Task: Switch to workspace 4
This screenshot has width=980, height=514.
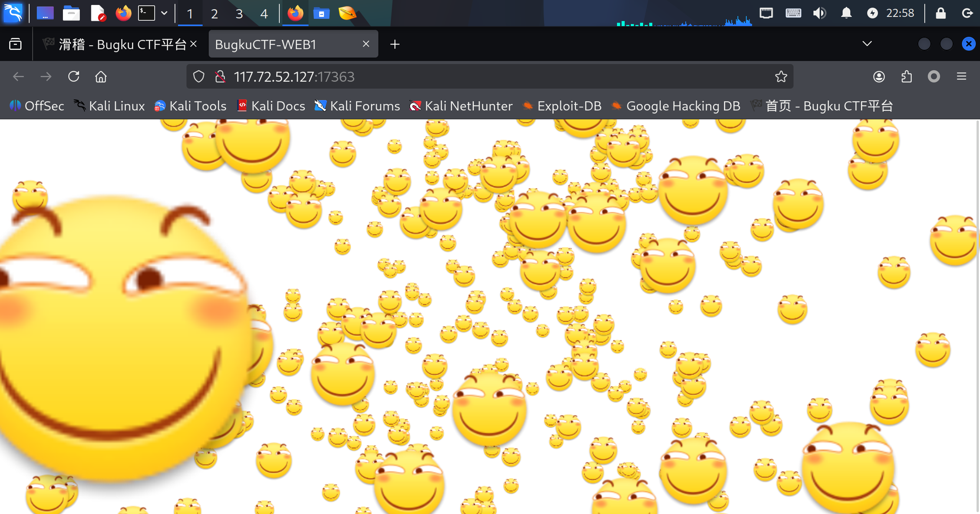Action: pos(264,14)
